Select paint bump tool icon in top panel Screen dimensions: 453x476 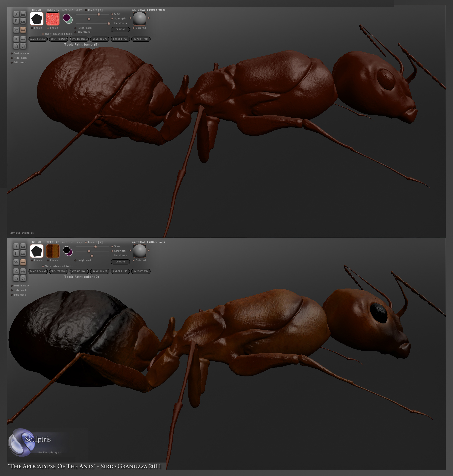pos(23,14)
